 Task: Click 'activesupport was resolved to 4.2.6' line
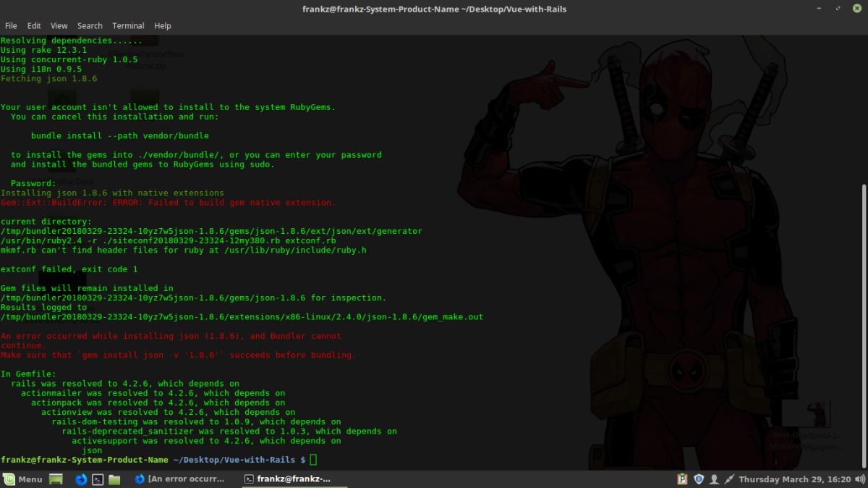click(x=206, y=440)
